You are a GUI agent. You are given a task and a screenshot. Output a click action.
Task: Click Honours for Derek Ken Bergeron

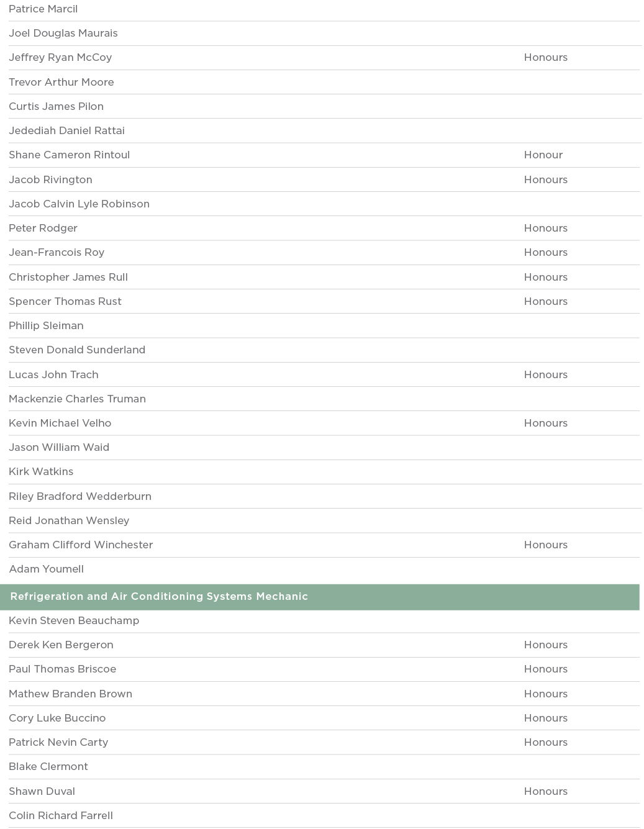point(545,645)
